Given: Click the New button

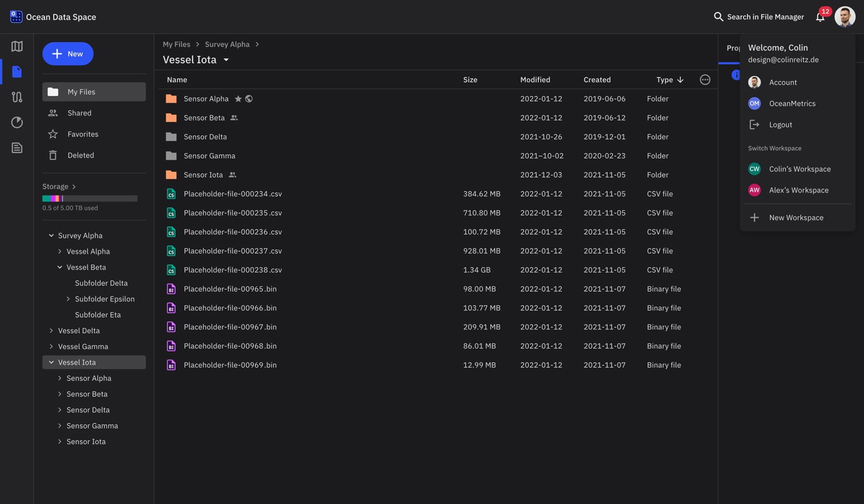Looking at the screenshot, I should pos(67,54).
